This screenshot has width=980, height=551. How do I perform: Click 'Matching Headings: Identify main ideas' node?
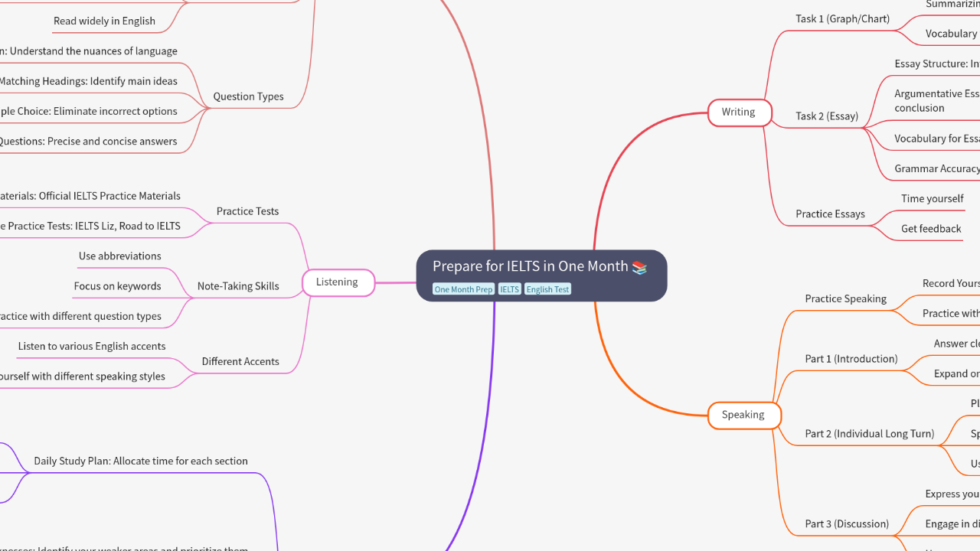click(88, 81)
